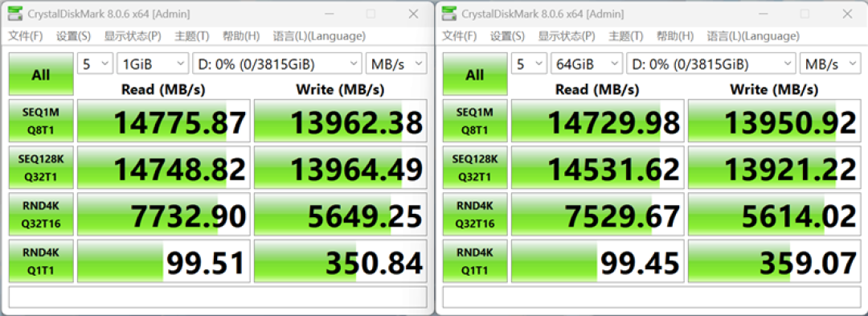The width and height of the screenshot is (868, 316).
Task: Open the 1GiB test size dropdown
Action: pyautogui.click(x=153, y=64)
